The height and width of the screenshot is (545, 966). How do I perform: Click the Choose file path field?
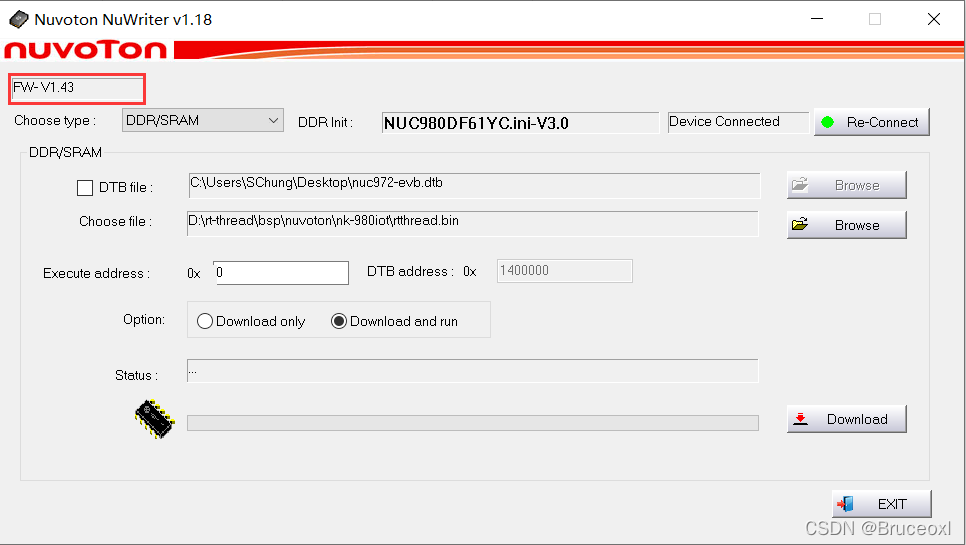473,224
